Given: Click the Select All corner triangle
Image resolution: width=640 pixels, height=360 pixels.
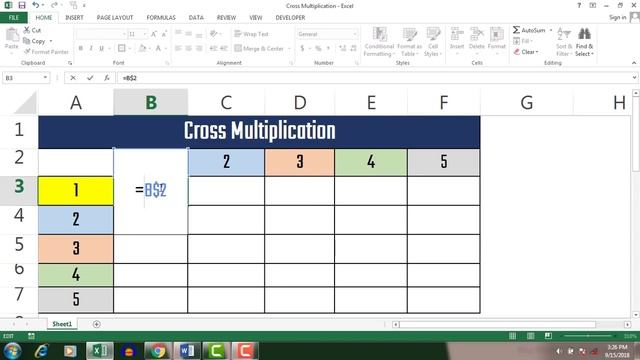Looking at the screenshot, I should 25,102.
